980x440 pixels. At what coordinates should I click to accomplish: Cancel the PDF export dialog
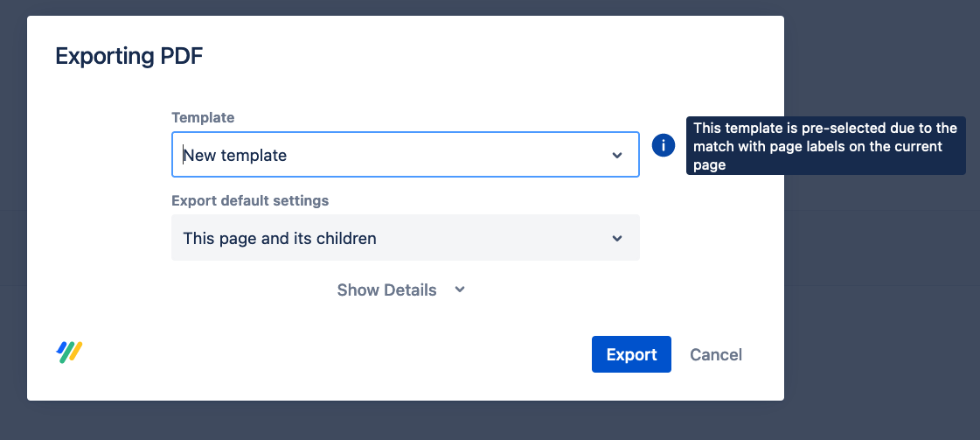[x=716, y=354]
